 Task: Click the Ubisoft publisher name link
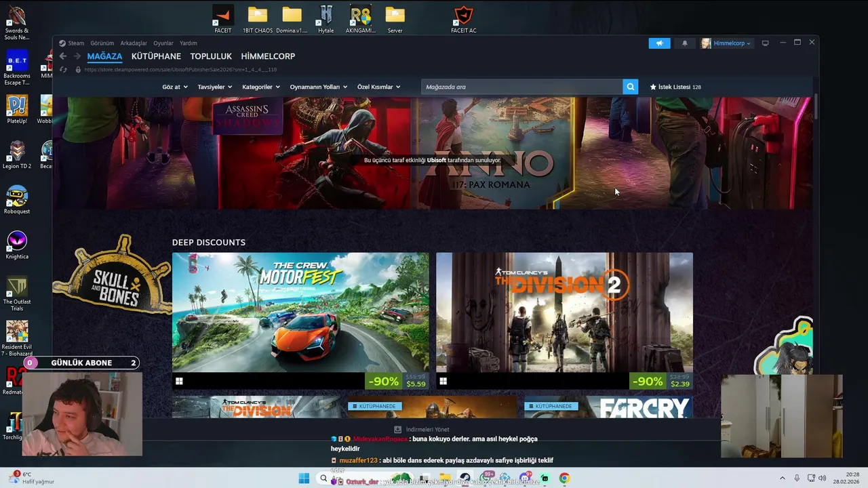point(436,161)
